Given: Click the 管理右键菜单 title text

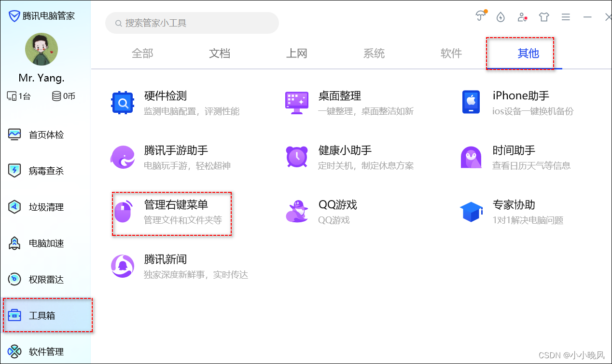Looking at the screenshot, I should 176,204.
